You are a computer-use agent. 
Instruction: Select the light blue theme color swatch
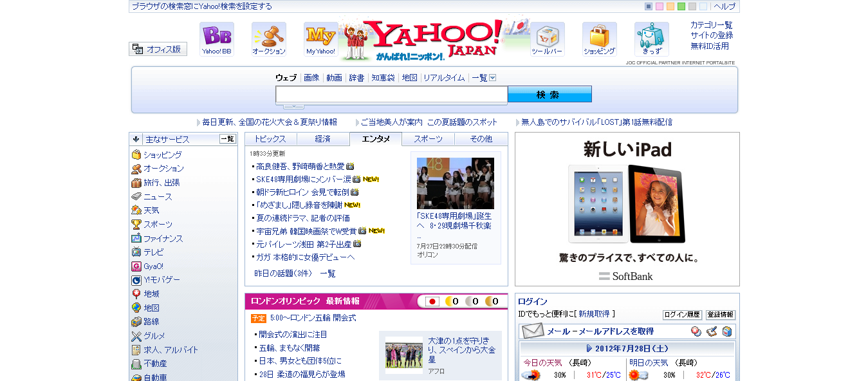pyautogui.click(x=703, y=6)
